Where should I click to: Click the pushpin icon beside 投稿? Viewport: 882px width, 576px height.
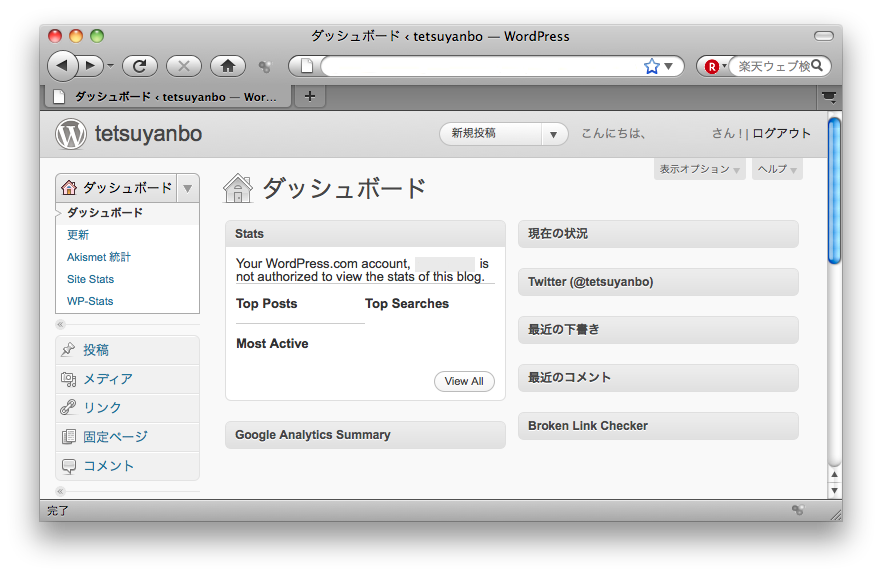coord(68,349)
